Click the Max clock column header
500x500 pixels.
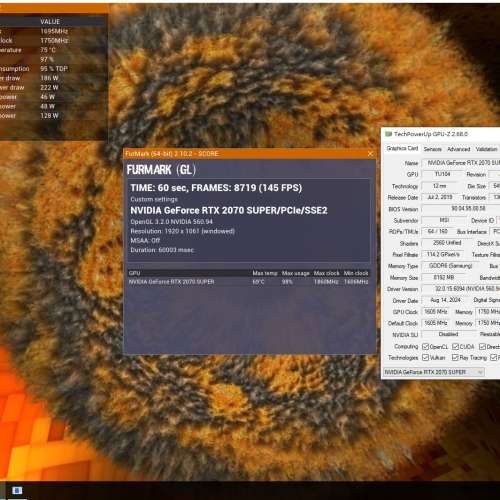tap(326, 273)
